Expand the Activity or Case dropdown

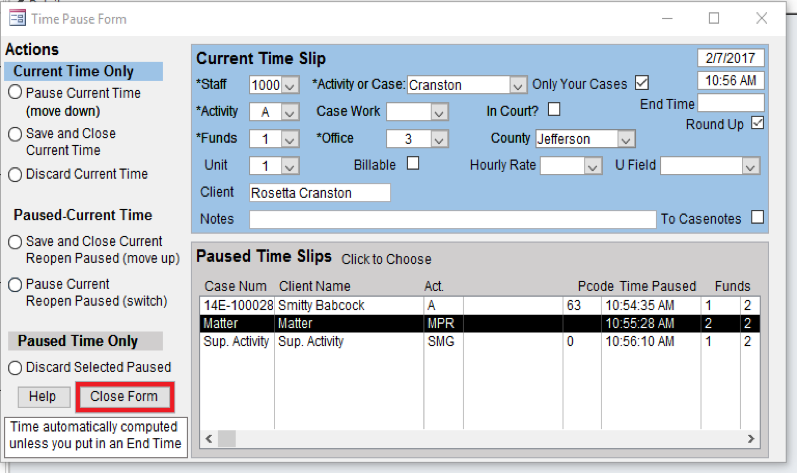tap(517, 86)
